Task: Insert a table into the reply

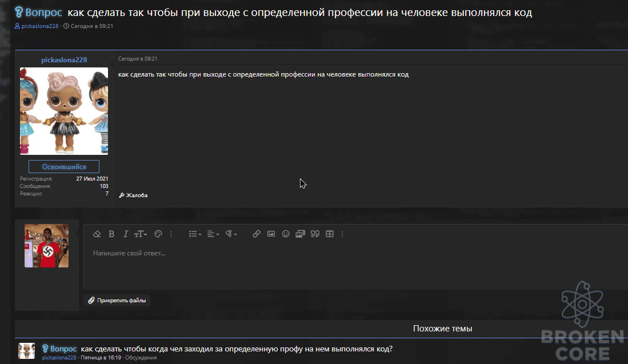Action: 330,234
